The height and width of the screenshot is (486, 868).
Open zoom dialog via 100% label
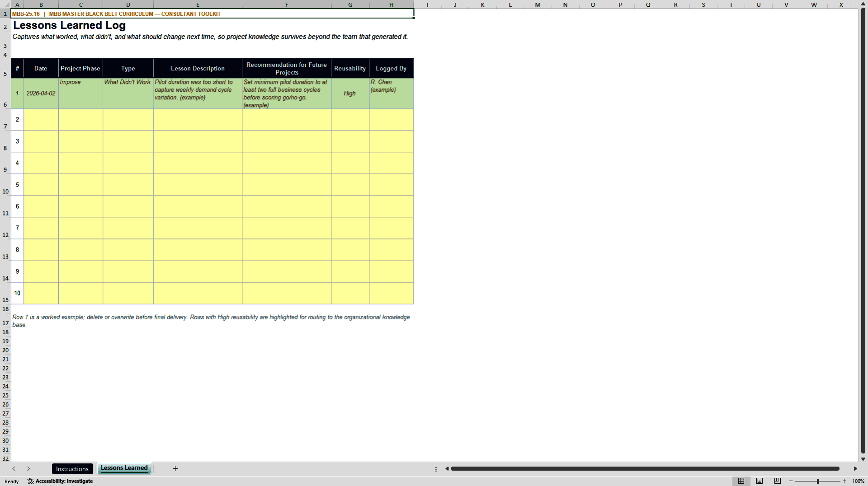[x=858, y=481]
